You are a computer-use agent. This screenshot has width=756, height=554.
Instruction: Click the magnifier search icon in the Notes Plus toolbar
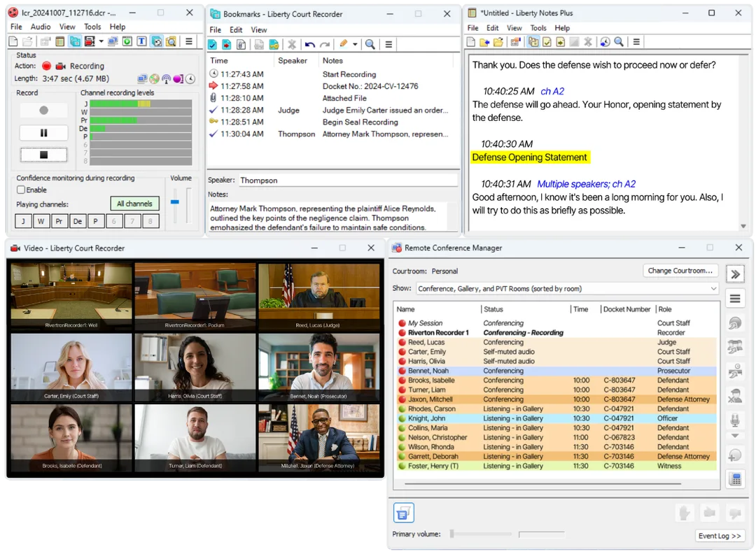point(619,43)
